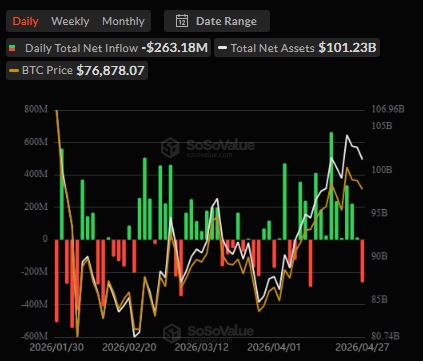Click the 2026/02/20 date label
The image size is (423, 361).
pos(129,347)
